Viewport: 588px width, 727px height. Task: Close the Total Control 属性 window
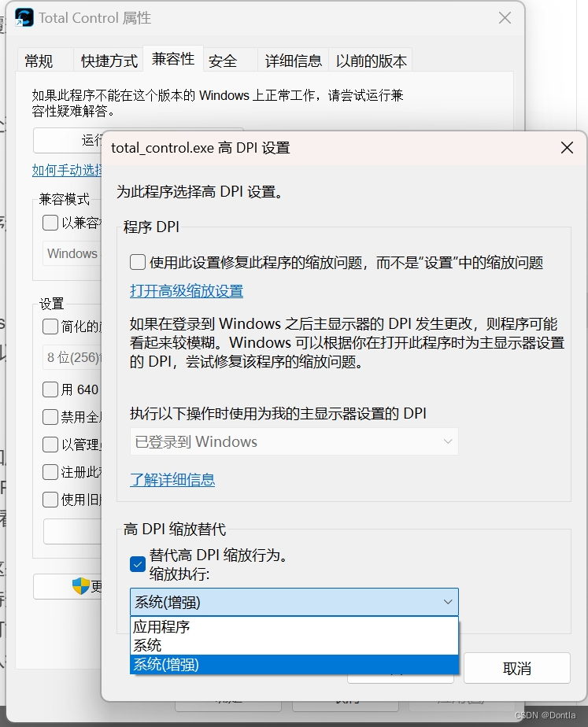[x=505, y=18]
